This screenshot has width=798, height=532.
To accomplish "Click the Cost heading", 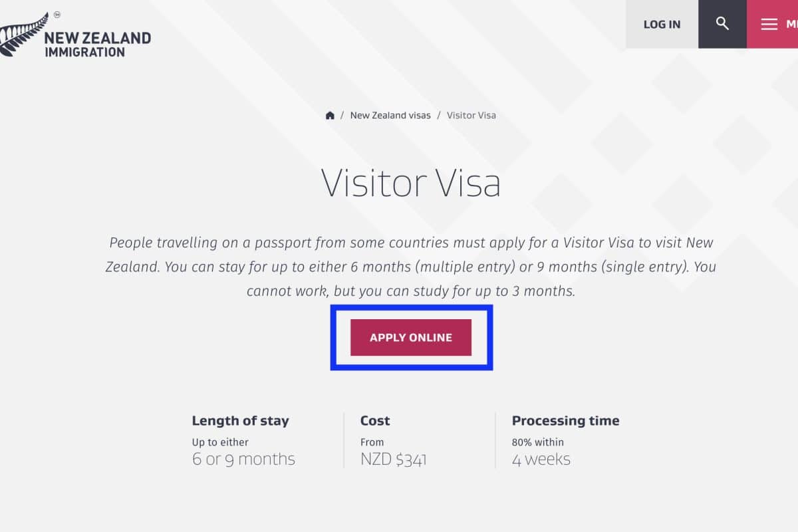I will coord(375,421).
